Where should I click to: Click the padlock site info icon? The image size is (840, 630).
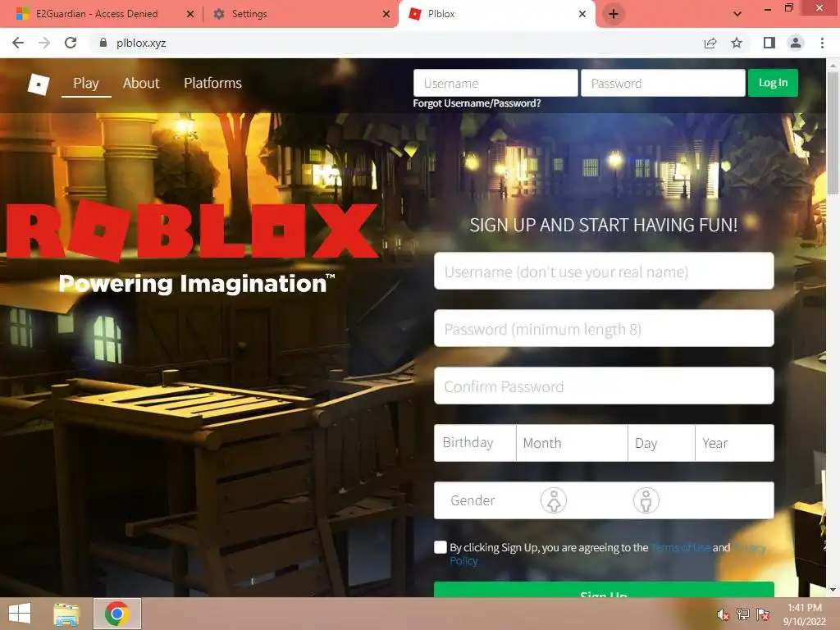103,43
